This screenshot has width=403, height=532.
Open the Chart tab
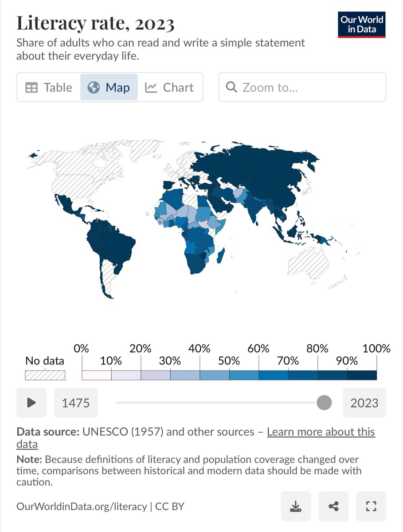click(x=170, y=87)
